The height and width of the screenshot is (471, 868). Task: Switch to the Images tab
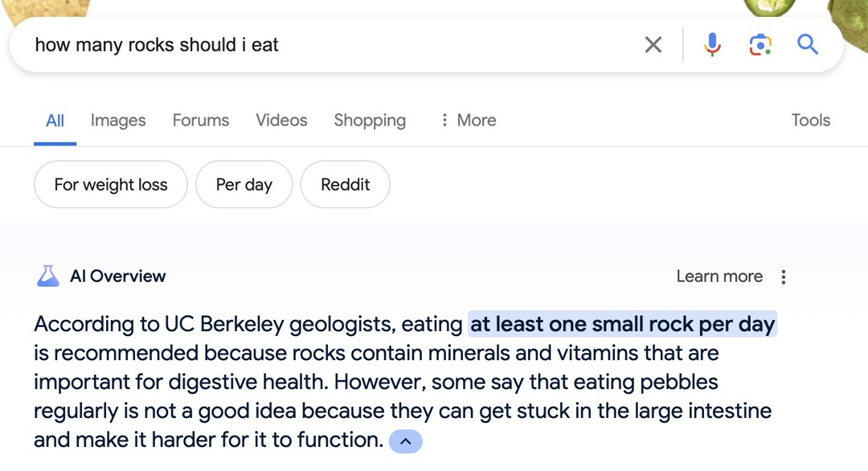118,121
